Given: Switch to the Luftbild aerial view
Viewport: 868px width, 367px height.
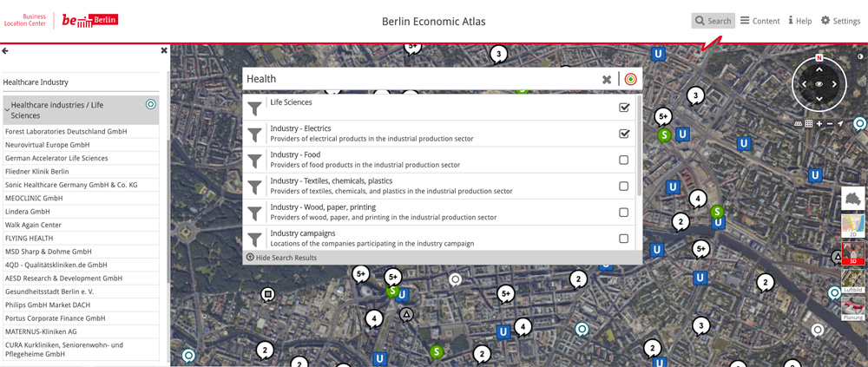Looking at the screenshot, I should (853, 280).
